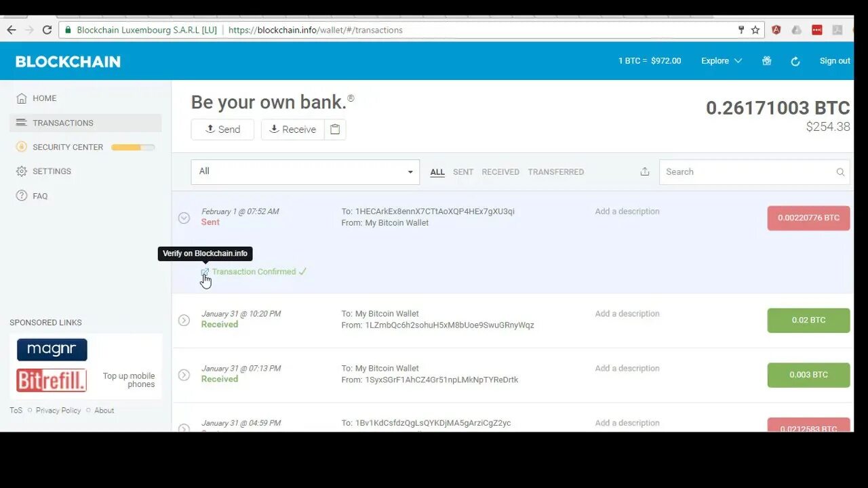Click the Send button
Viewport: 868px width, 488px height.
coord(222,129)
